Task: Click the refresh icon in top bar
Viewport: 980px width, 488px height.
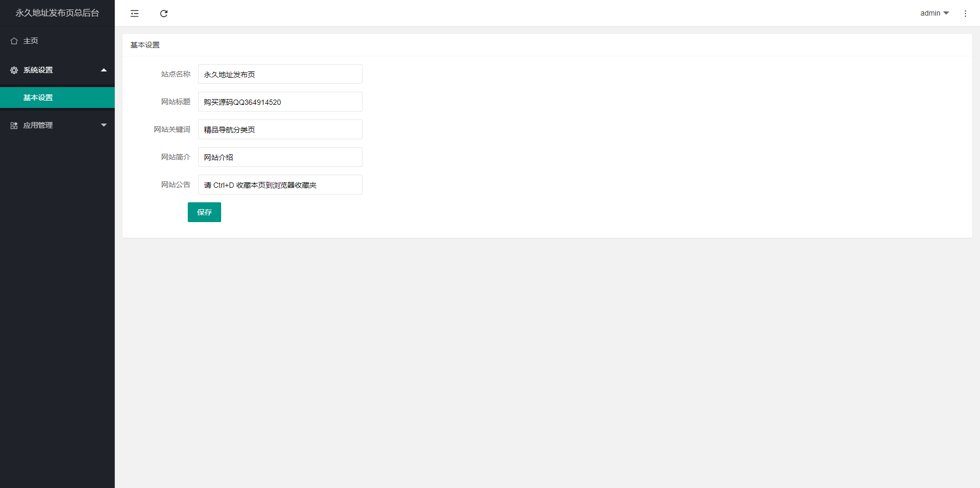Action: pos(164,14)
